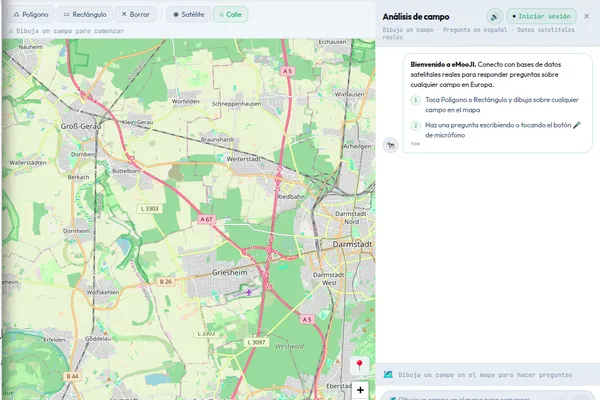Screen dimensions: 600x400
Task: Click the Goddelau label on map
Action: click(98, 339)
